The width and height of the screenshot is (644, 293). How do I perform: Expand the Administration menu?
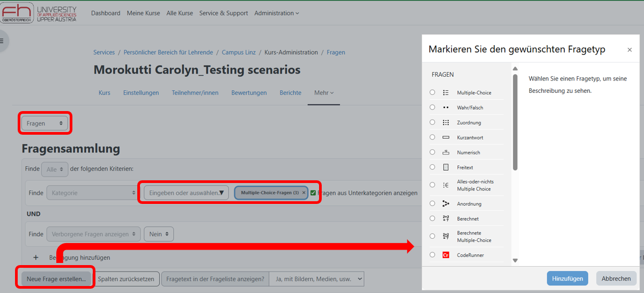(277, 13)
